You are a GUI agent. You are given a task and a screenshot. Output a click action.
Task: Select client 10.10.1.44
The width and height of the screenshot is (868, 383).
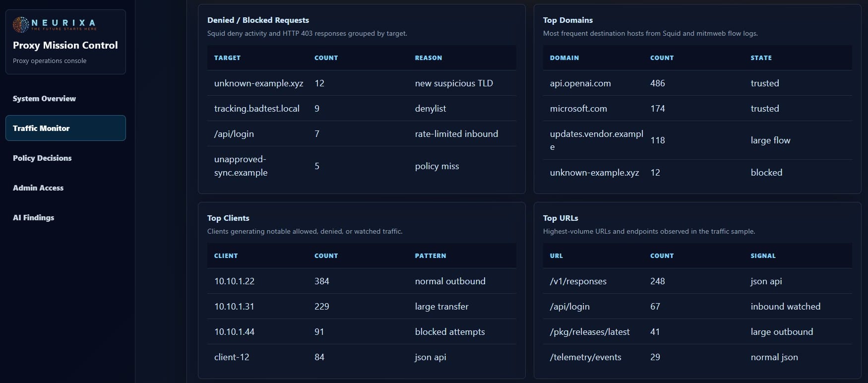[x=234, y=332]
